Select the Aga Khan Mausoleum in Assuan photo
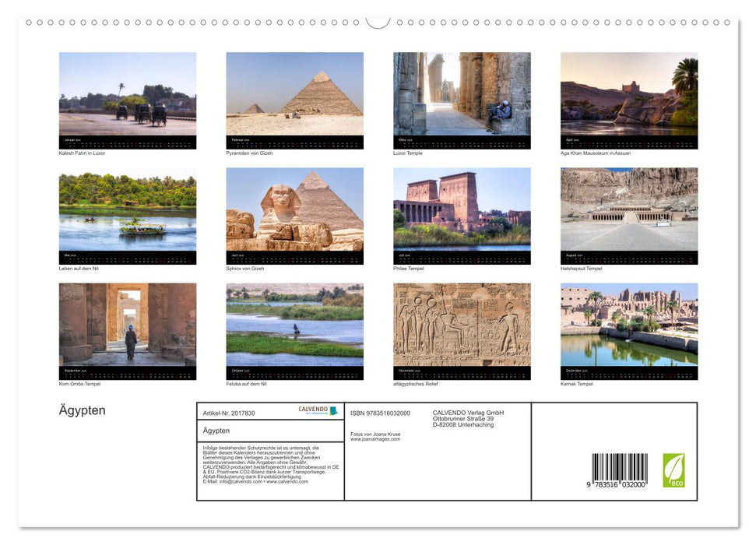 tap(629, 93)
